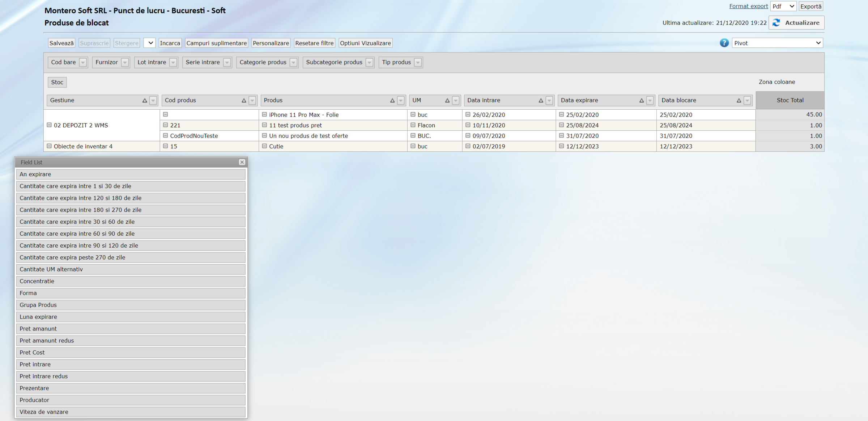Click the blue help question mark icon
This screenshot has width=868, height=421.
coord(724,43)
